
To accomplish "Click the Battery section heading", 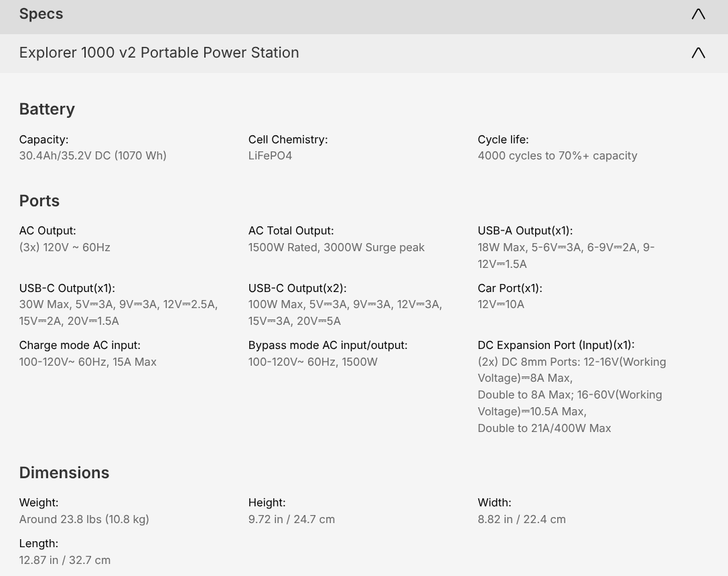I will 47,109.
